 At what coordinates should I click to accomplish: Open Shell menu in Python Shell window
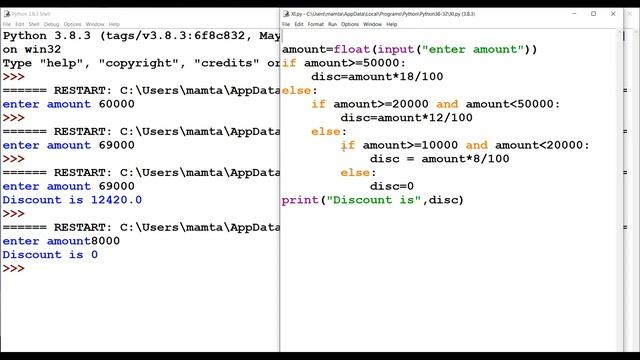click(x=34, y=24)
